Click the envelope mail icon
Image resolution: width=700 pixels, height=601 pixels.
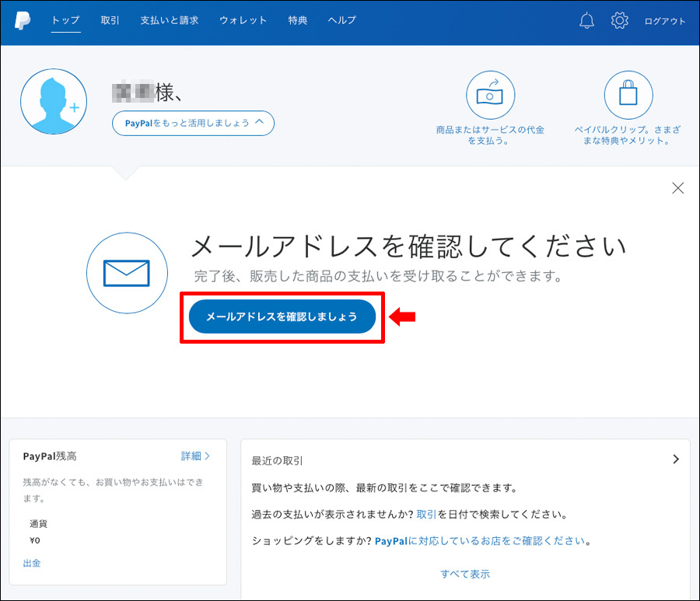tap(127, 273)
